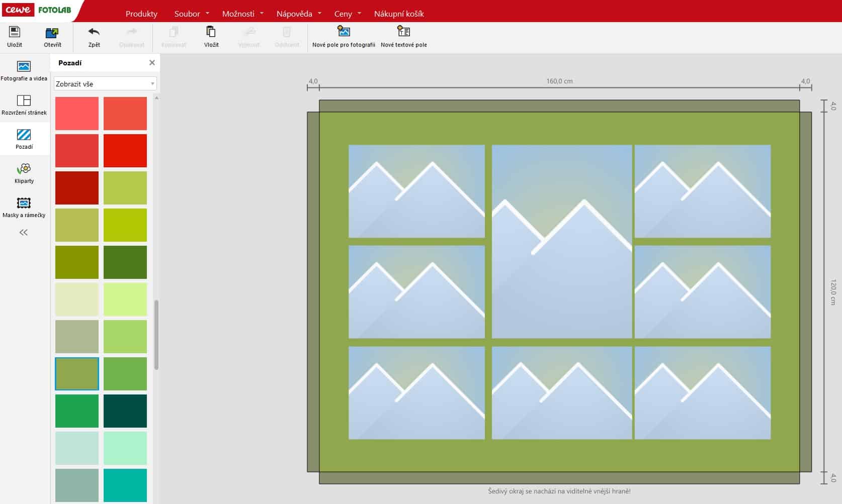
Task: Add a new photo field (Nové pole pro fotografii)
Action: (344, 33)
